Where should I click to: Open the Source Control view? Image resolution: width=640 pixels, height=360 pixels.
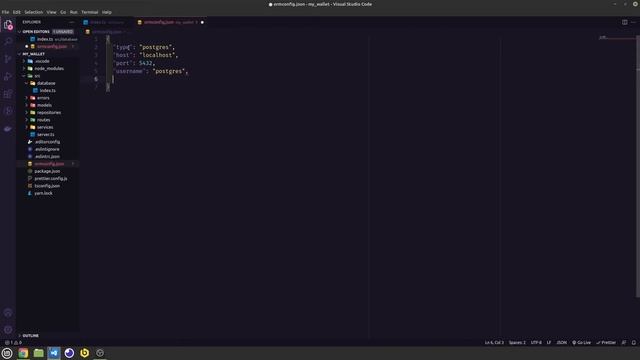[8, 59]
